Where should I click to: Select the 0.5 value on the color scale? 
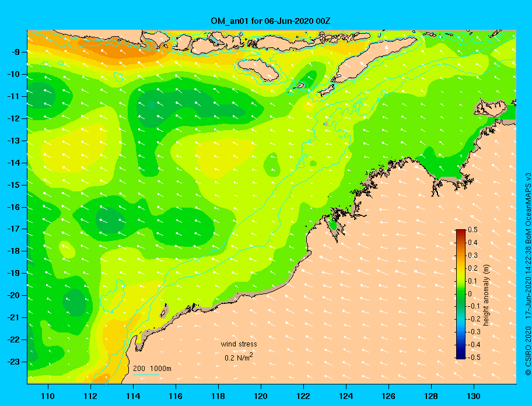pos(473,230)
